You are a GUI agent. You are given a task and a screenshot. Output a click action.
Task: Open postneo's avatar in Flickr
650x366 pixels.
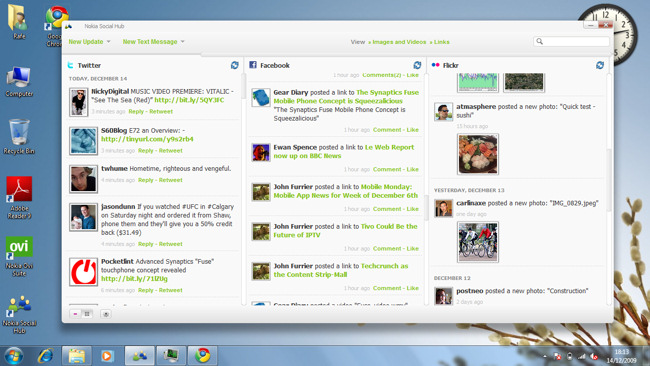pos(443,296)
